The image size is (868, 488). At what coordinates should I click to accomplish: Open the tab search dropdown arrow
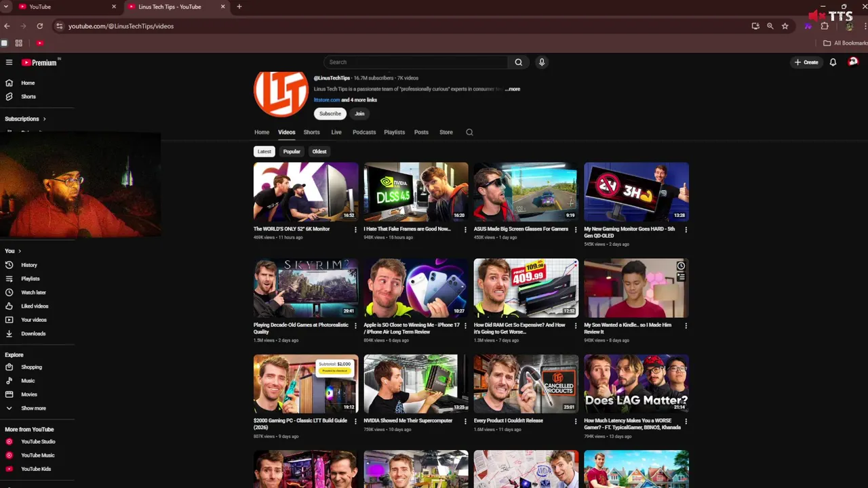point(5,7)
